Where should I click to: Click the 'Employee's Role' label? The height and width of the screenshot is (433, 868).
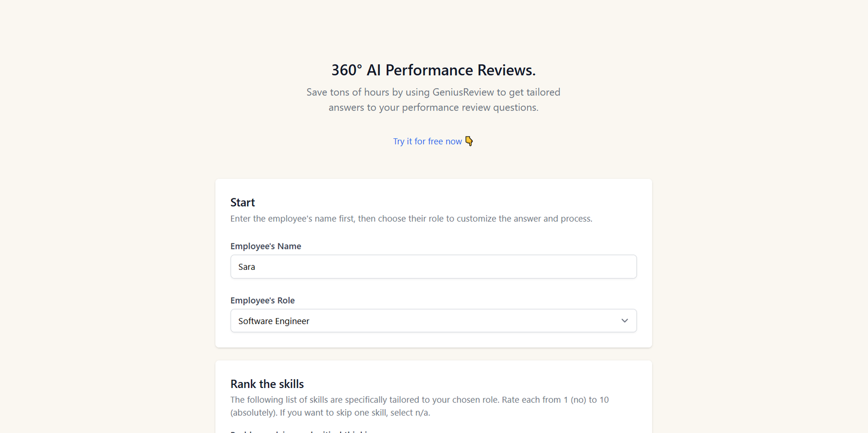coord(263,300)
